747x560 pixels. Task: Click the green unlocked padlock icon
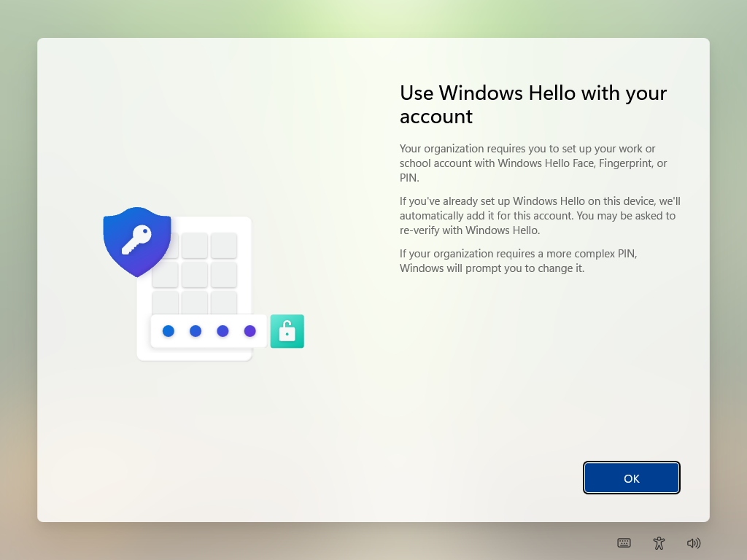287,331
